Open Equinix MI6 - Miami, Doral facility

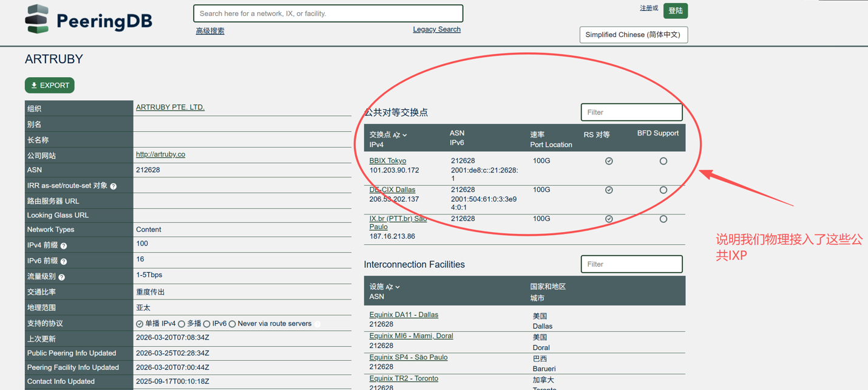tap(411, 336)
